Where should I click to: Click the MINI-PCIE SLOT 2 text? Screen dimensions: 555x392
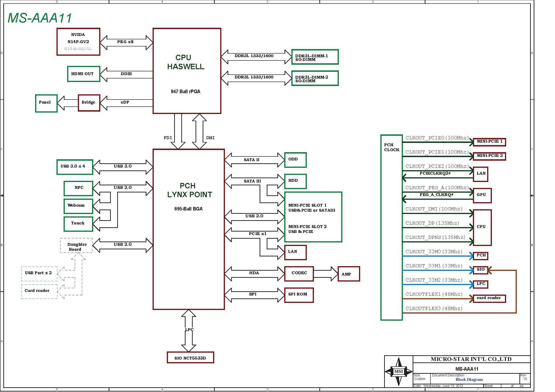[307, 226]
